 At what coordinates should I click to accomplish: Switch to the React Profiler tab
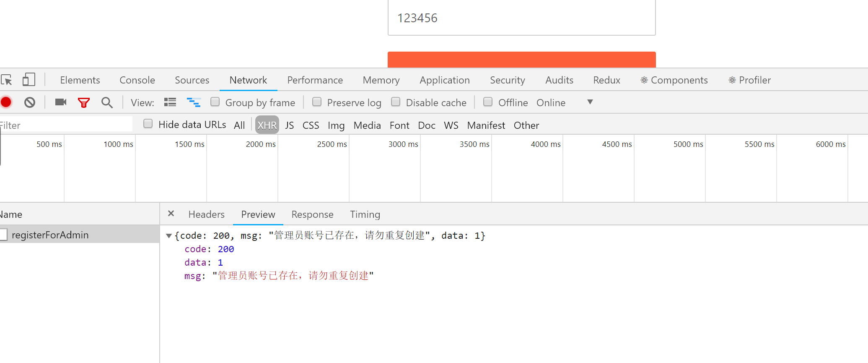pos(750,80)
